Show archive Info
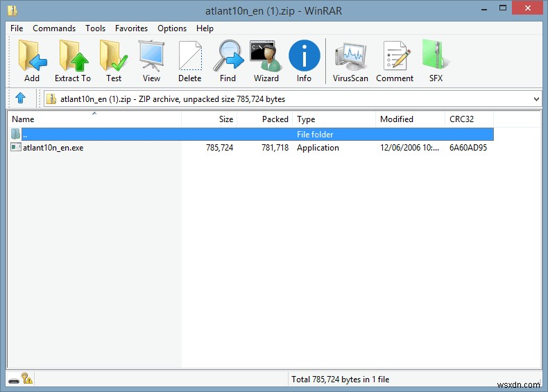548x392 pixels. pyautogui.click(x=304, y=61)
